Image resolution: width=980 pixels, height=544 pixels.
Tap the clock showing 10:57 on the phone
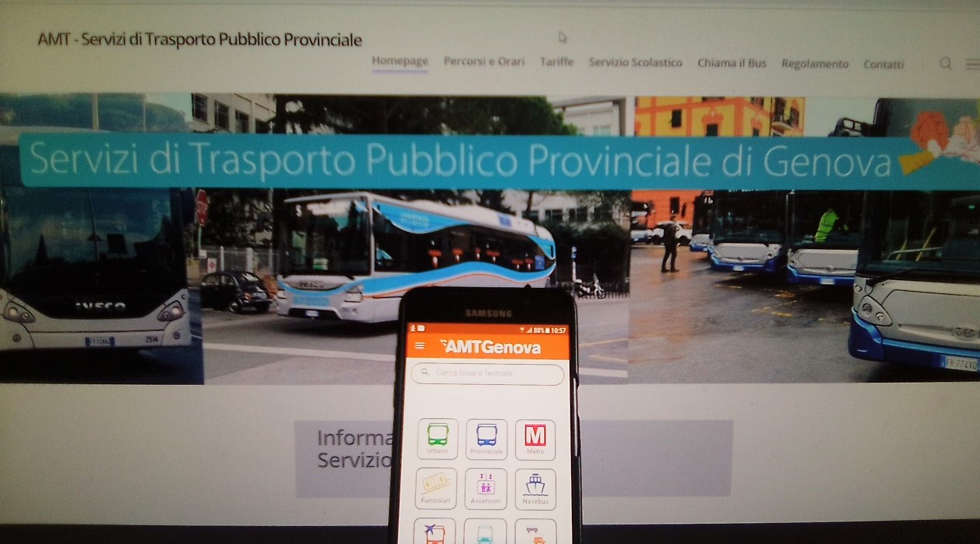pyautogui.click(x=559, y=330)
